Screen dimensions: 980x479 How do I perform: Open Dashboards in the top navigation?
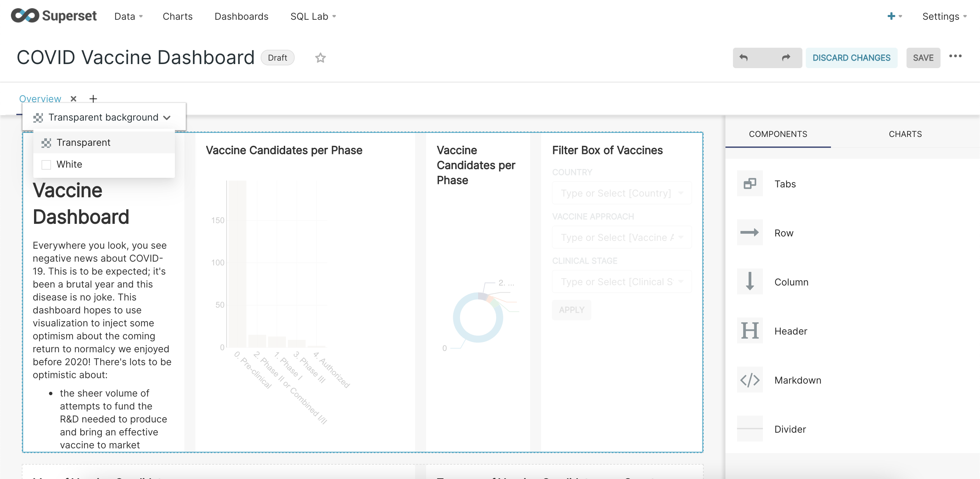pyautogui.click(x=241, y=16)
